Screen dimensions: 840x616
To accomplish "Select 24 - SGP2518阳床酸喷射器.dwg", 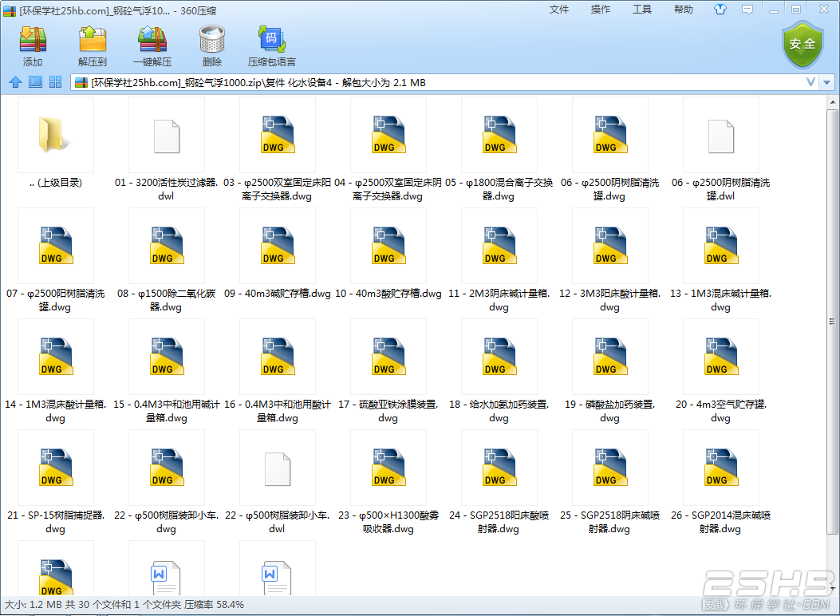I will (499, 482).
